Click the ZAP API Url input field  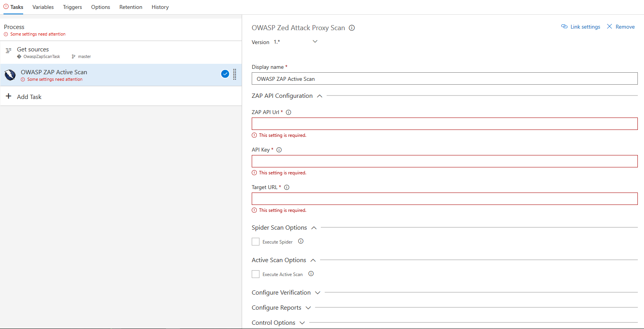pyautogui.click(x=445, y=124)
